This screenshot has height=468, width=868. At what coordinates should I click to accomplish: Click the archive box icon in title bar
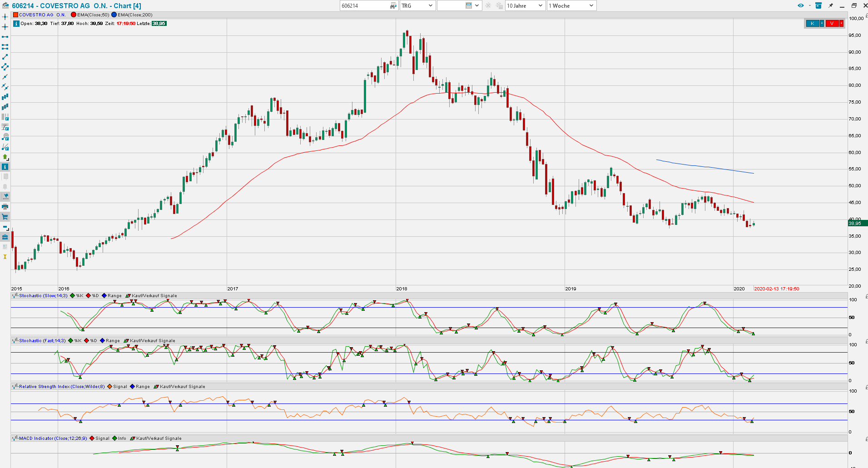818,5
